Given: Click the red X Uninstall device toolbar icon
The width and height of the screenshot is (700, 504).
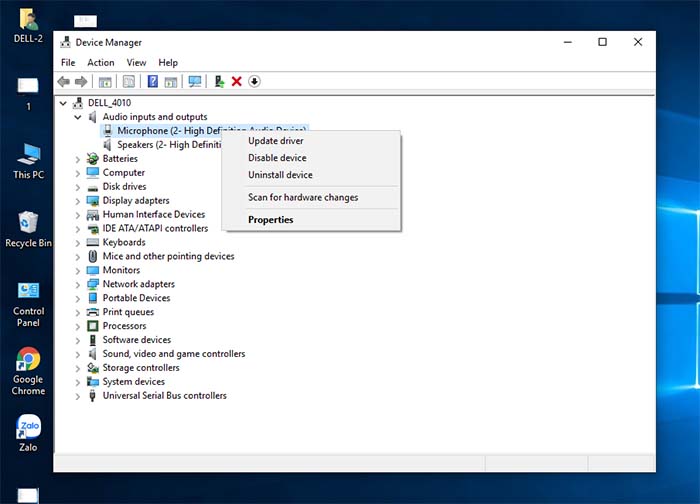Looking at the screenshot, I should point(237,81).
